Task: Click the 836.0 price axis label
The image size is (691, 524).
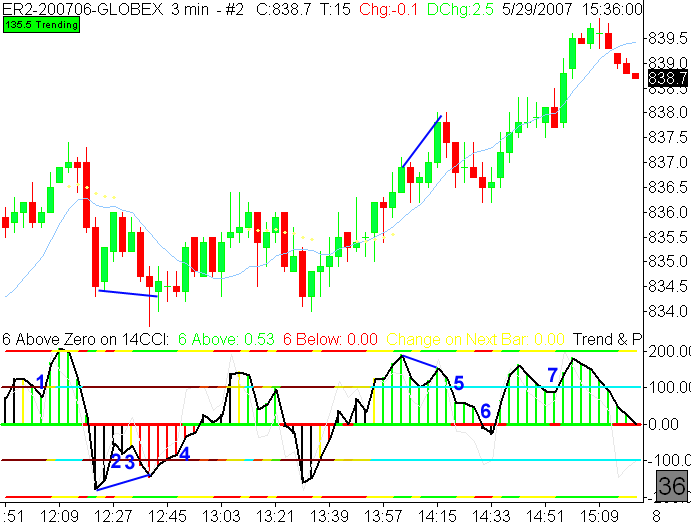Action: (668, 212)
